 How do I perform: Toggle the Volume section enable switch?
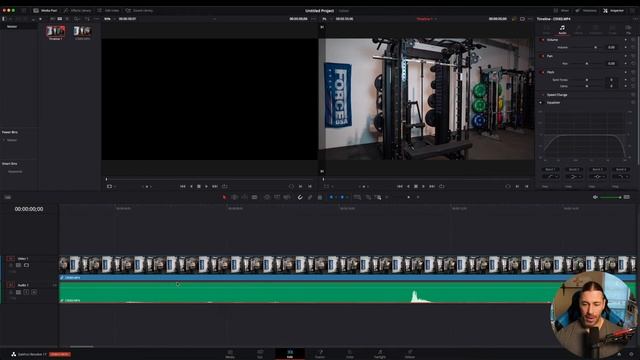click(x=542, y=40)
